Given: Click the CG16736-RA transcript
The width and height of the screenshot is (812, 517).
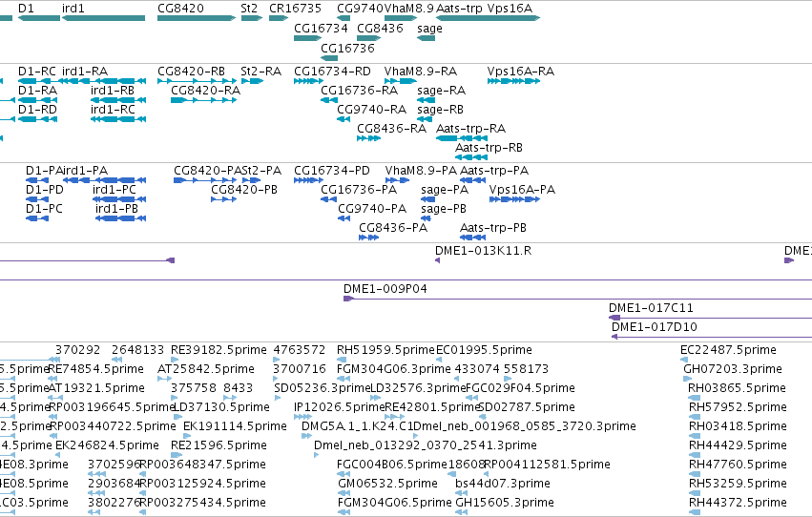Looking at the screenshot, I should (329, 100).
